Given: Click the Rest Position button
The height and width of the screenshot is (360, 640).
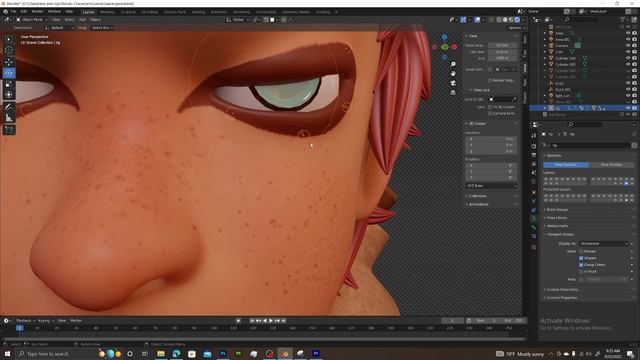Looking at the screenshot, I should [x=611, y=164].
